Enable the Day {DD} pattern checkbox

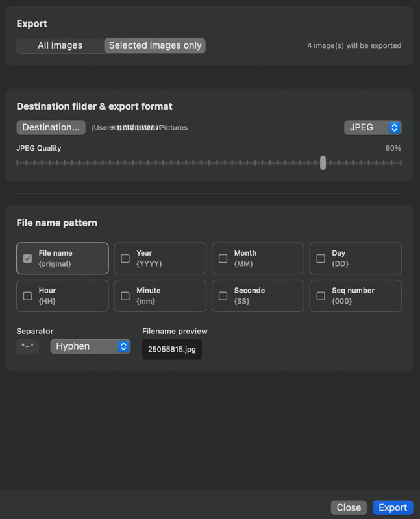(320, 258)
